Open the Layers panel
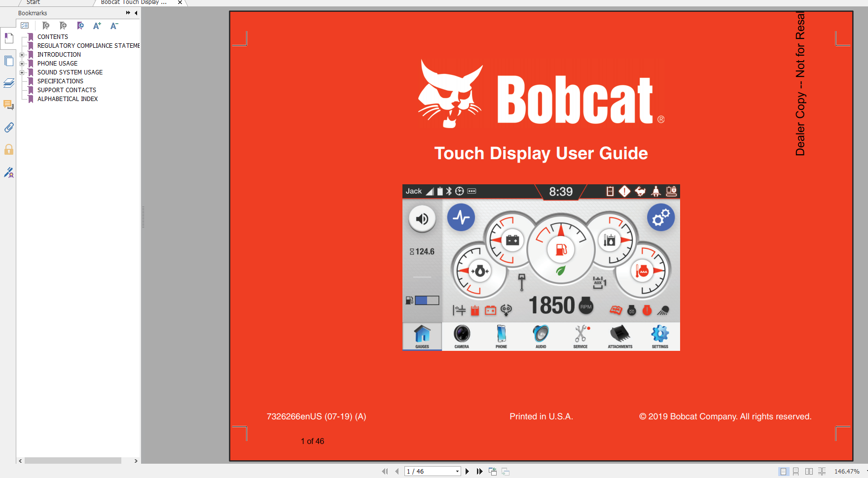Viewport: 868px width, 478px height. 8,83
